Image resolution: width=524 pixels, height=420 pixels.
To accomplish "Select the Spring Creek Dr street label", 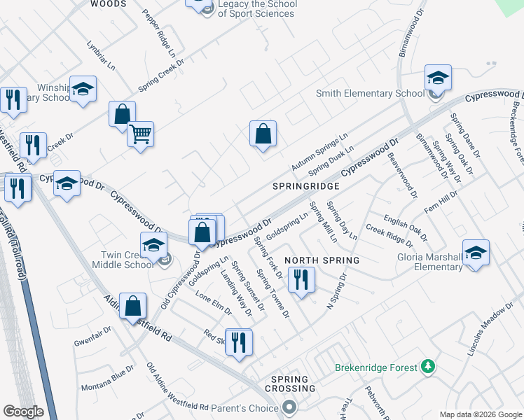I will click(x=161, y=76).
